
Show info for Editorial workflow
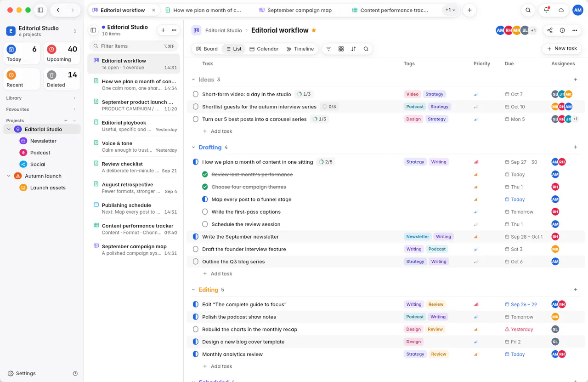click(x=562, y=30)
